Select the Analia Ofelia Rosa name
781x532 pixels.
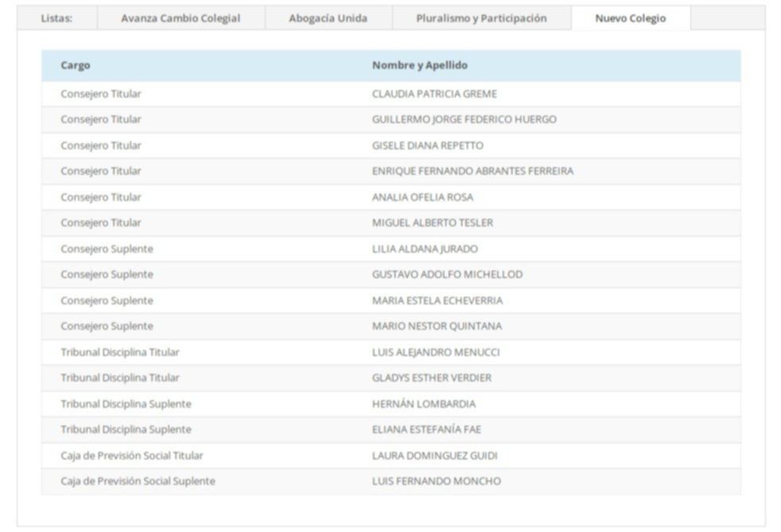coord(422,197)
